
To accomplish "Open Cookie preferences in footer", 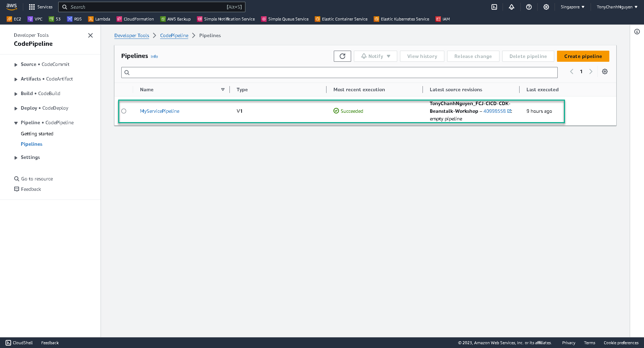I will 621,343.
